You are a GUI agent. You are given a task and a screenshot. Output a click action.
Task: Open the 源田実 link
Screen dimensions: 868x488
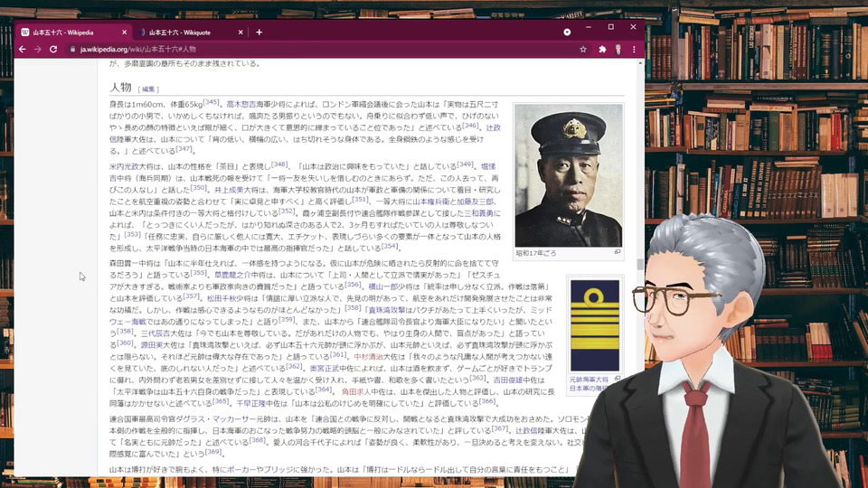[152, 344]
